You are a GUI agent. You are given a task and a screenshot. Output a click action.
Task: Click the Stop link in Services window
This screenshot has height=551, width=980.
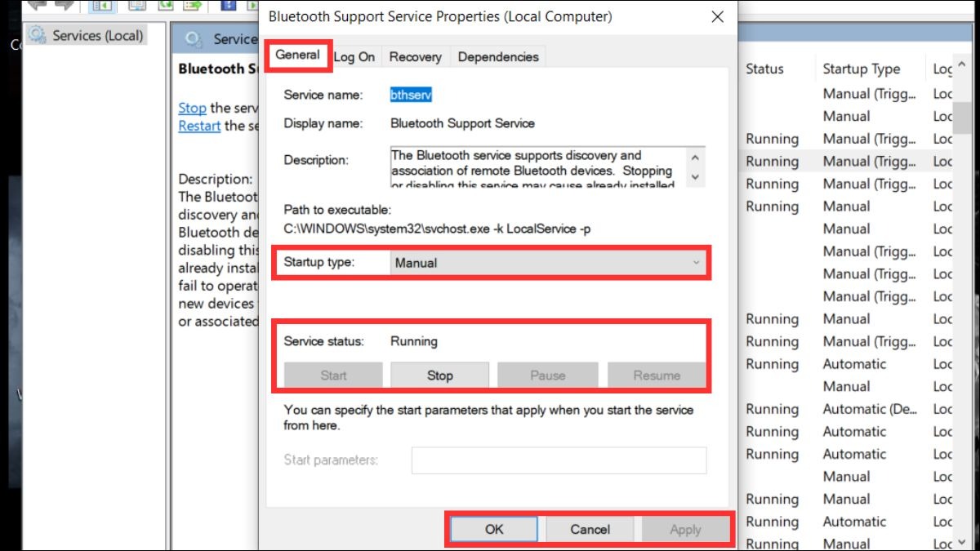point(192,108)
